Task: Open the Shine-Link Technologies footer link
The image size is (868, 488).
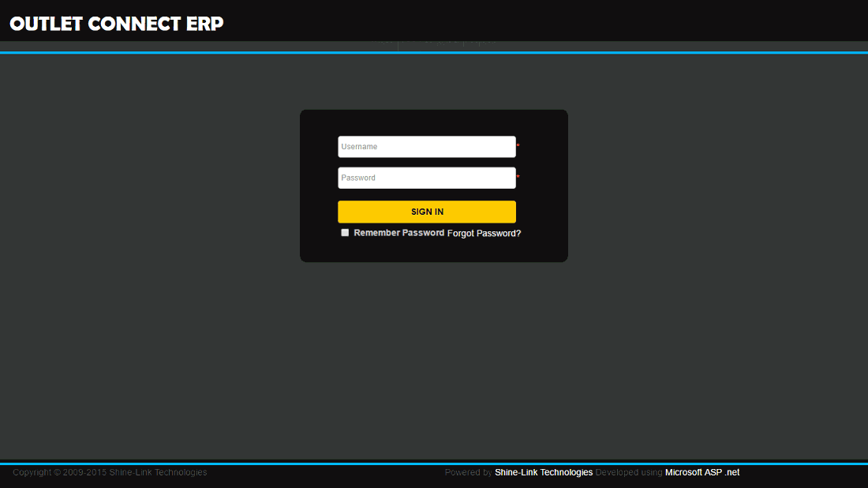Action: pos(544,472)
